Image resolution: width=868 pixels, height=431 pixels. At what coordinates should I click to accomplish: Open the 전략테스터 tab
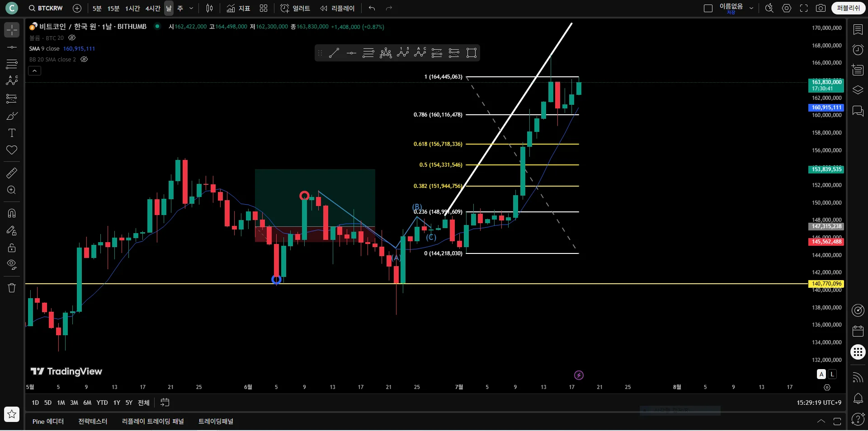pyautogui.click(x=93, y=422)
